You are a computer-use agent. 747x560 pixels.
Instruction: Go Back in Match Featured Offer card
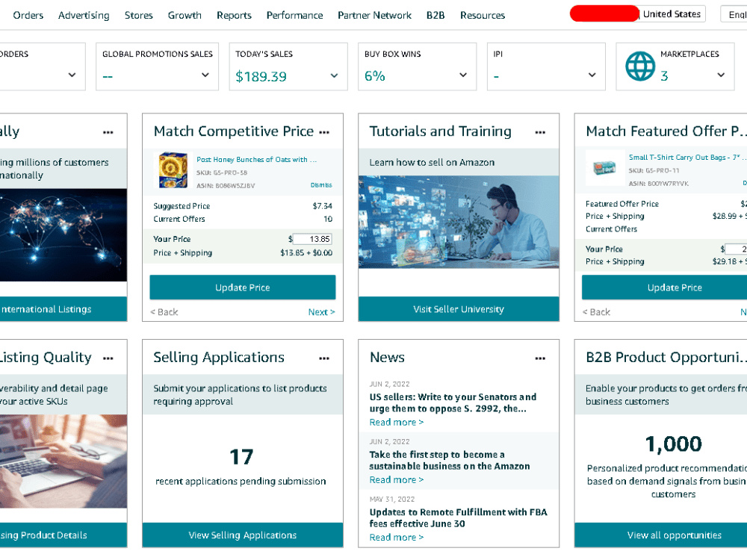pos(596,312)
